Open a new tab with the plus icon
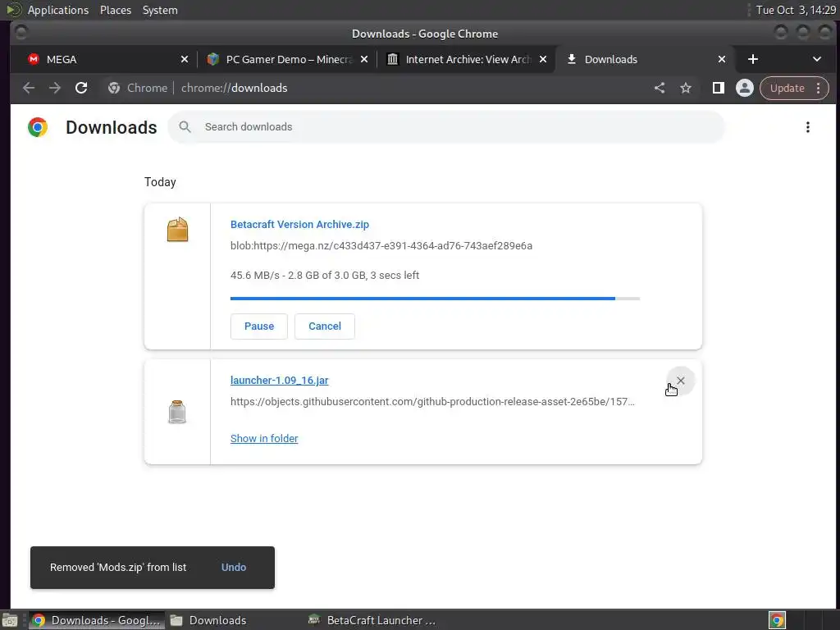 coord(753,59)
